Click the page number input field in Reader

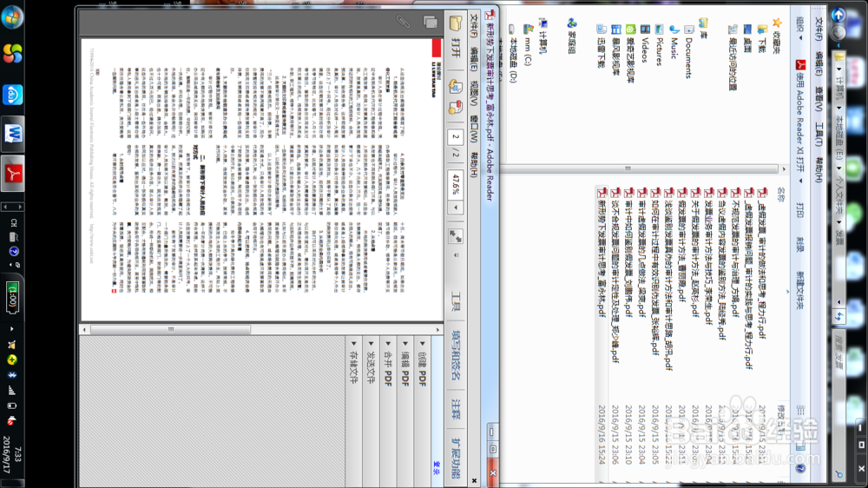click(x=456, y=137)
